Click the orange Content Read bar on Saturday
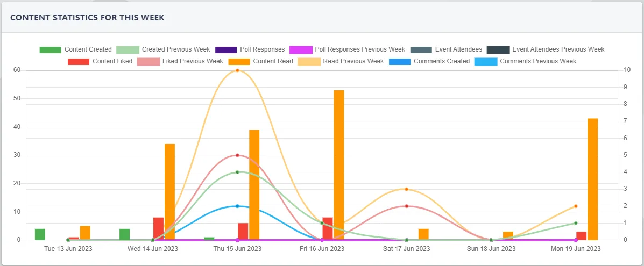 (x=423, y=234)
